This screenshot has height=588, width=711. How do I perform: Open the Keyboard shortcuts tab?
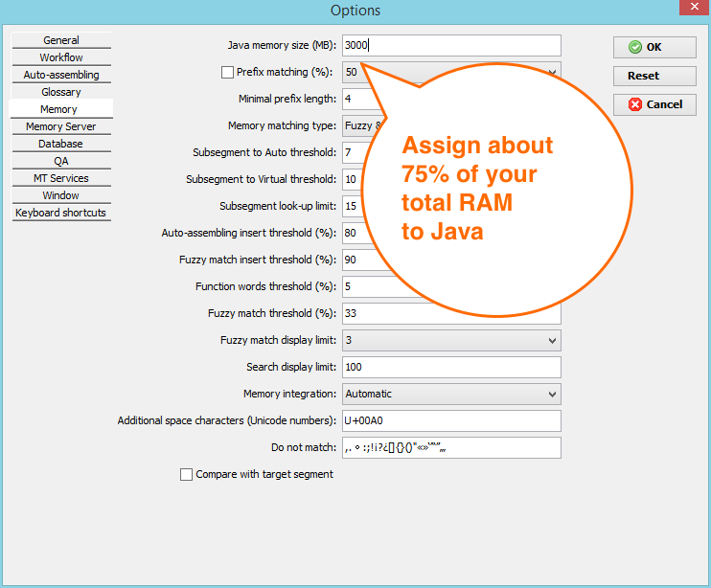[x=61, y=213]
